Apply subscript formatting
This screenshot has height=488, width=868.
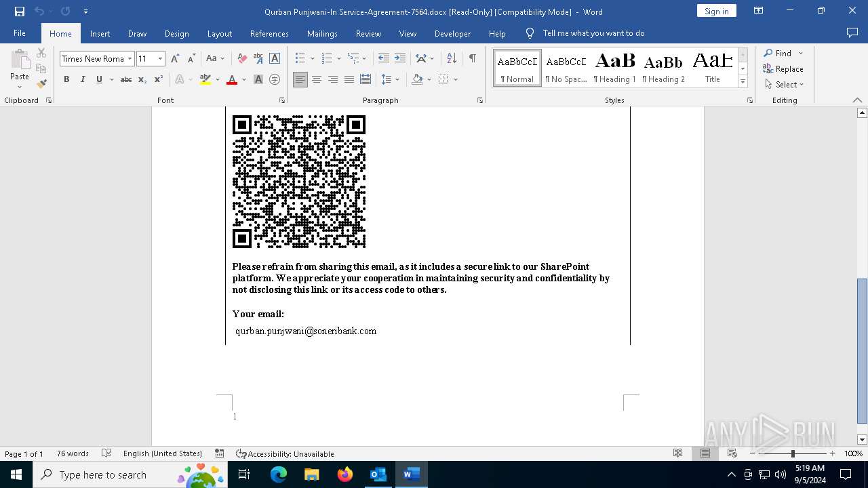(x=142, y=80)
